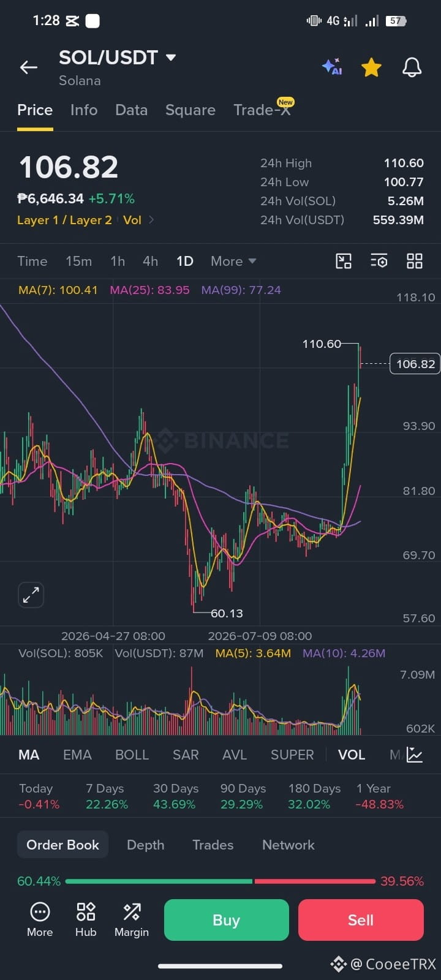Open the chart layout grid icon

pyautogui.click(x=415, y=262)
